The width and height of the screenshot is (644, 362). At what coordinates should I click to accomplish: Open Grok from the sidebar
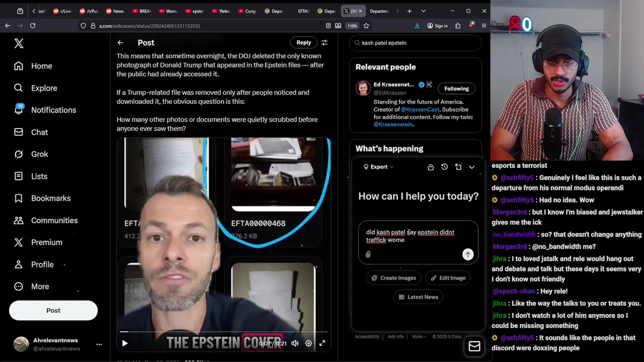[x=31, y=154]
